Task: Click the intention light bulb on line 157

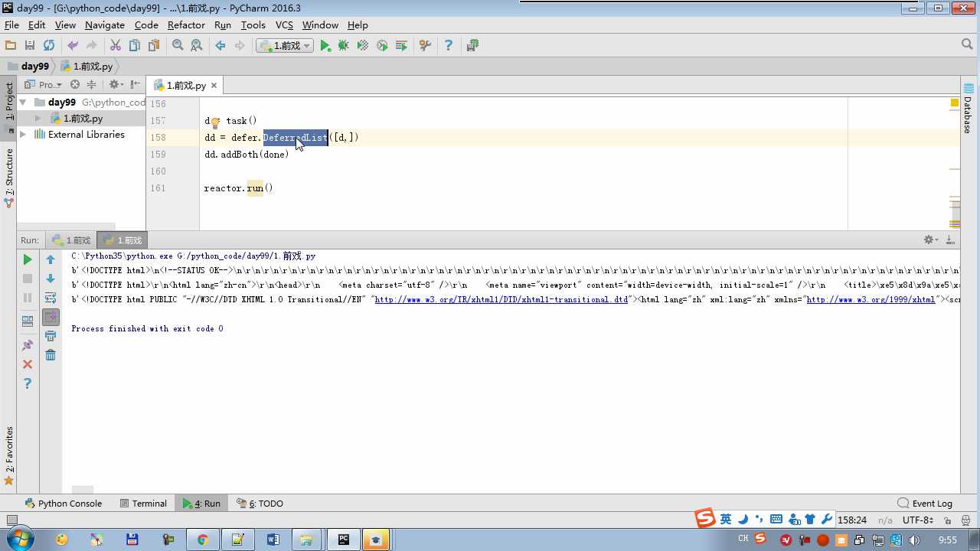Action: tap(215, 122)
